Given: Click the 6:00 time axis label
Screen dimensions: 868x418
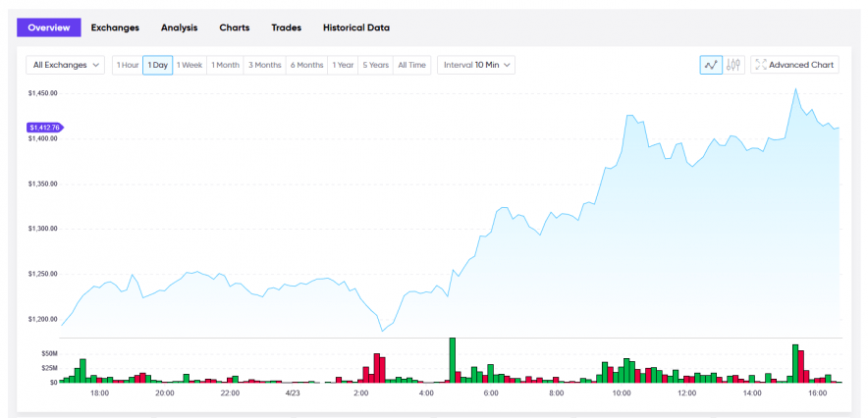Looking at the screenshot, I should (x=491, y=393).
